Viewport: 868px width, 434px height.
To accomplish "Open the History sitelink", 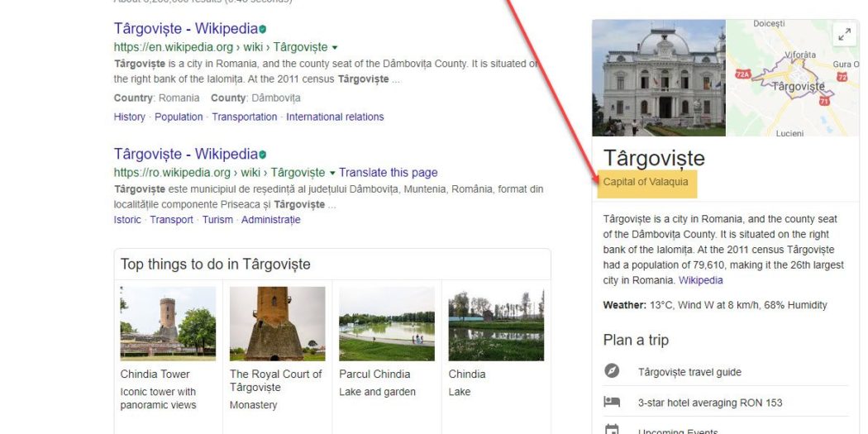I will tap(130, 117).
